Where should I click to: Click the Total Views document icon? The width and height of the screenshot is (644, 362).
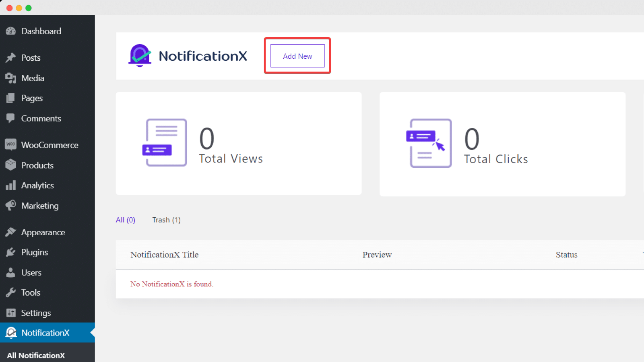tap(165, 142)
